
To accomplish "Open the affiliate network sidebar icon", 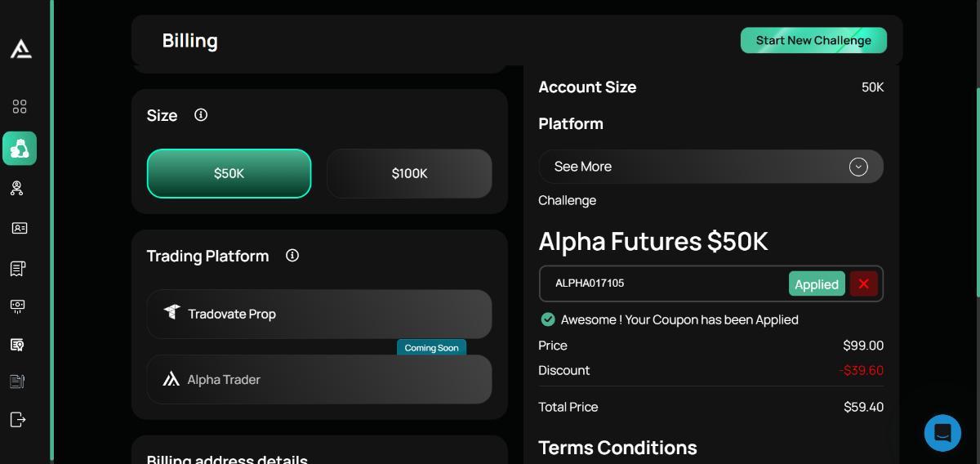I will click(x=16, y=189).
